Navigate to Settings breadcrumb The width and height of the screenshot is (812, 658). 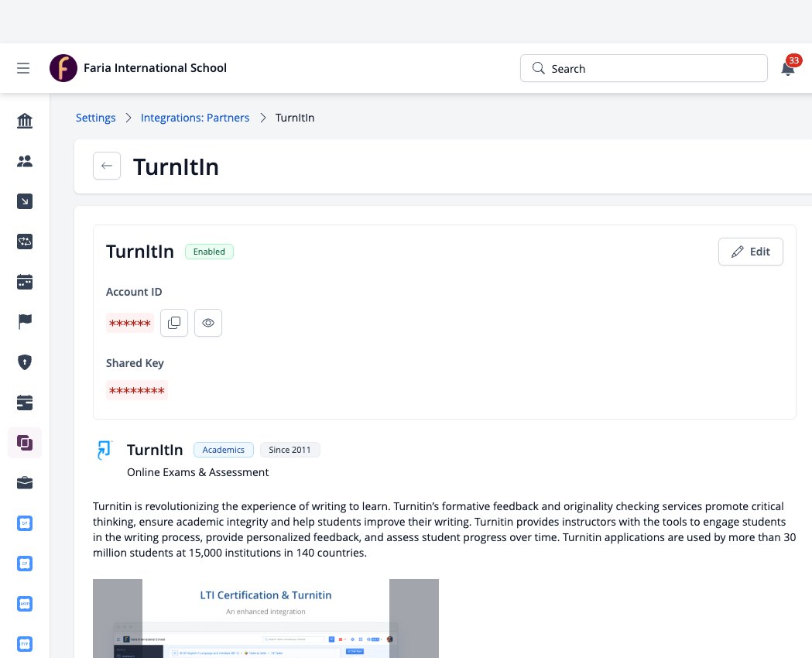(x=96, y=118)
